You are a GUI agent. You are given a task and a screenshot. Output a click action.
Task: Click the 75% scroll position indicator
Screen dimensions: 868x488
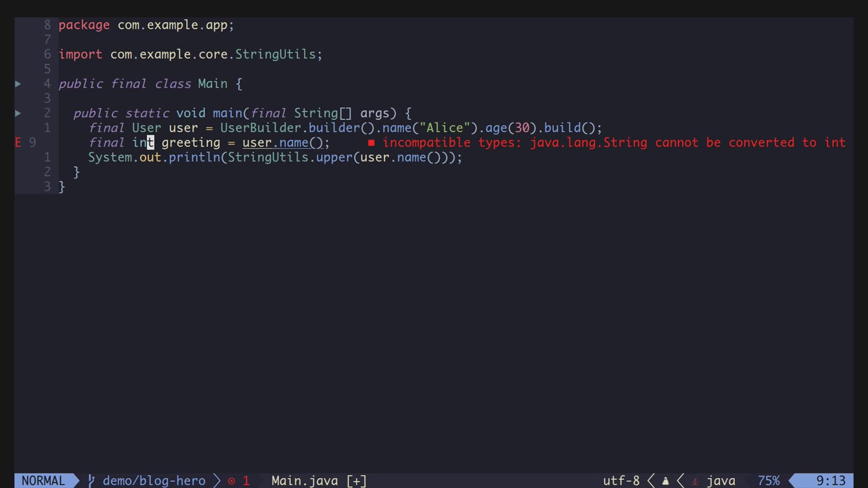769,480
